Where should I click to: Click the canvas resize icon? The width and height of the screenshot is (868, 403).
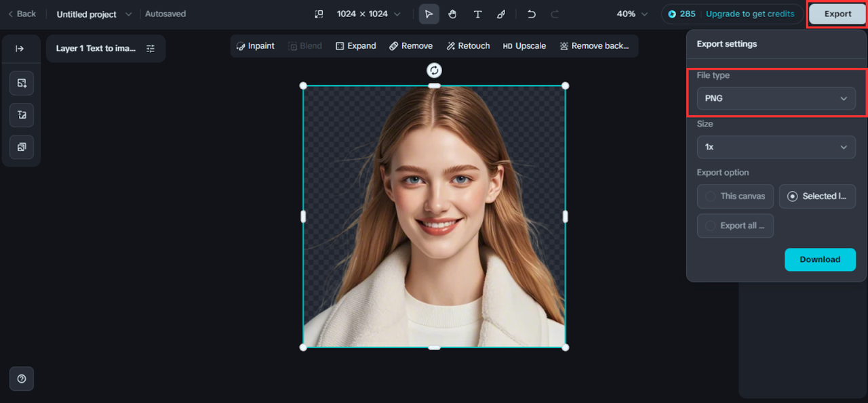pos(319,14)
